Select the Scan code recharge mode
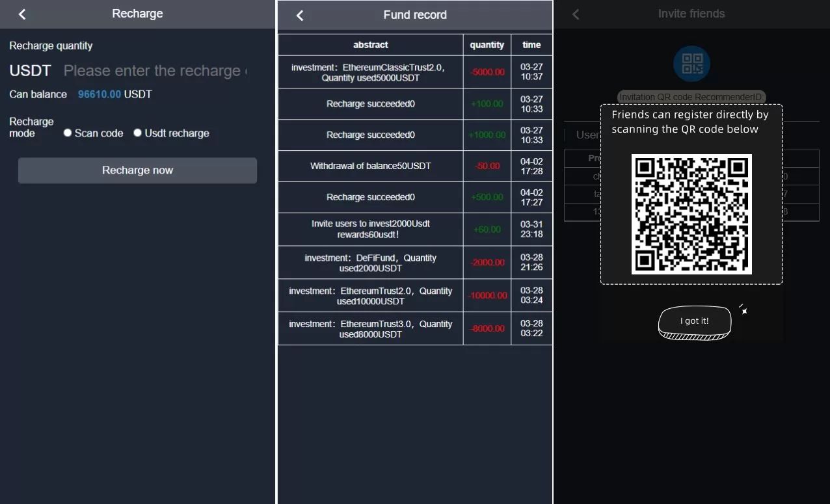Screen dimensions: 830x504 pos(68,133)
